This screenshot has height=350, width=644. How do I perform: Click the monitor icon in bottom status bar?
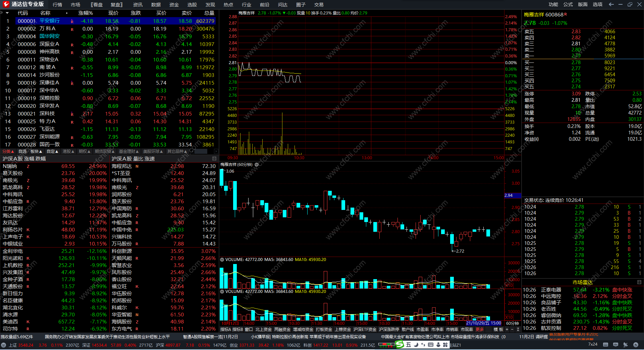(x=615, y=345)
